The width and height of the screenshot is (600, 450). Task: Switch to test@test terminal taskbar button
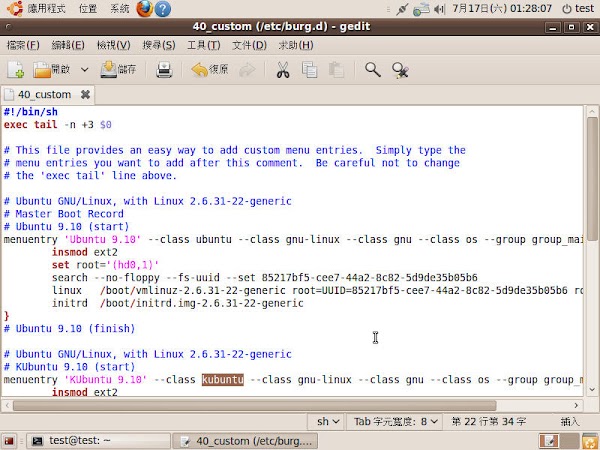pyautogui.click(x=99, y=441)
